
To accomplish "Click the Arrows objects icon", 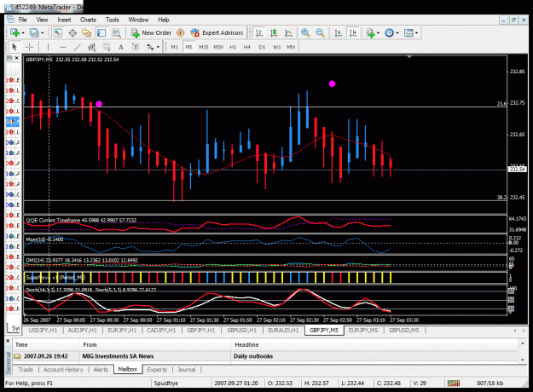I will coord(150,47).
